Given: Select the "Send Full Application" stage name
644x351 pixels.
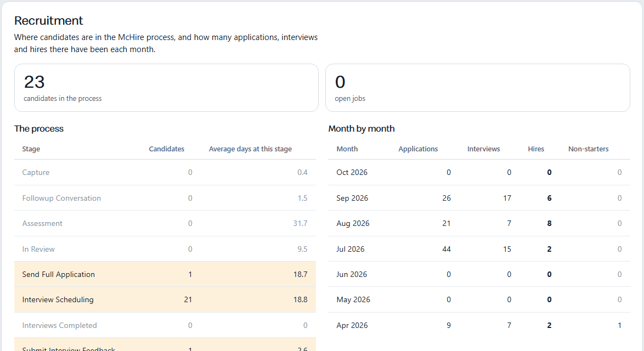Looking at the screenshot, I should pos(58,274).
